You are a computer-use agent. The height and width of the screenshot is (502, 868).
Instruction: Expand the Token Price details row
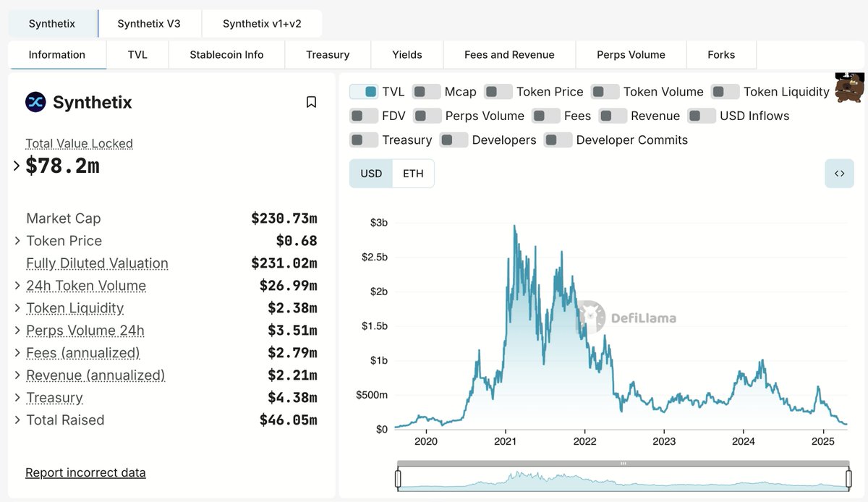point(17,241)
